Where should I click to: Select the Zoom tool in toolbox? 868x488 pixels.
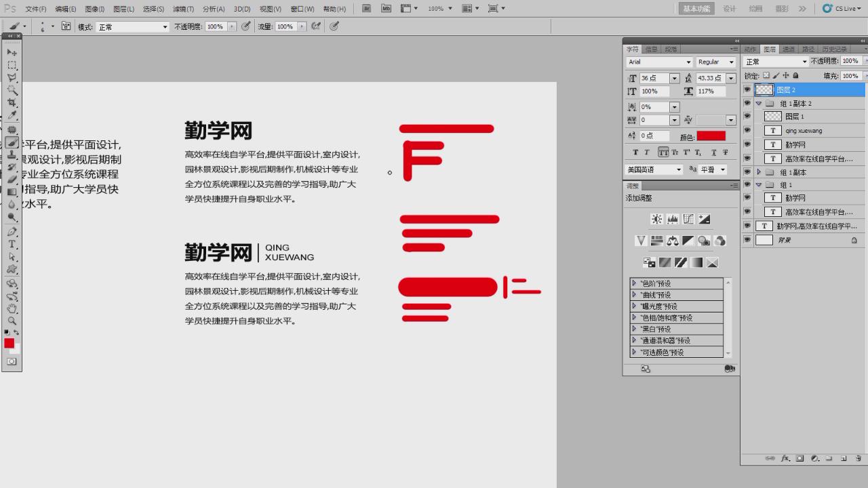[x=12, y=321]
